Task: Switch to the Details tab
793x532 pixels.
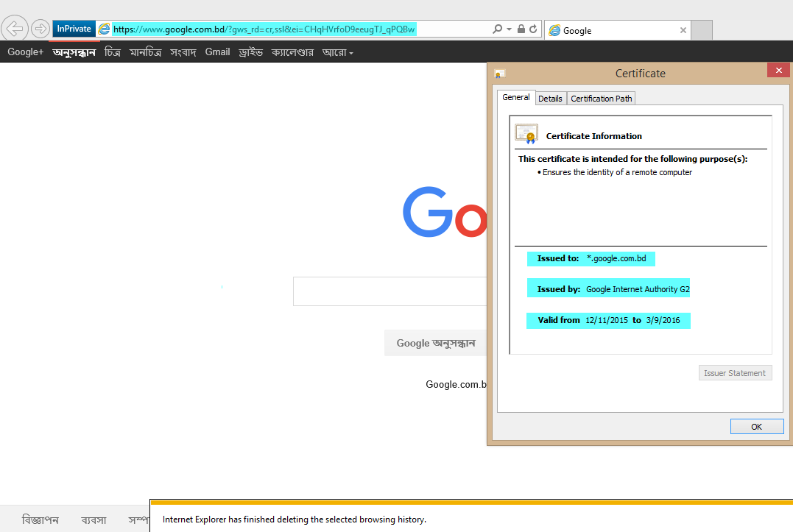Action: [x=550, y=99]
